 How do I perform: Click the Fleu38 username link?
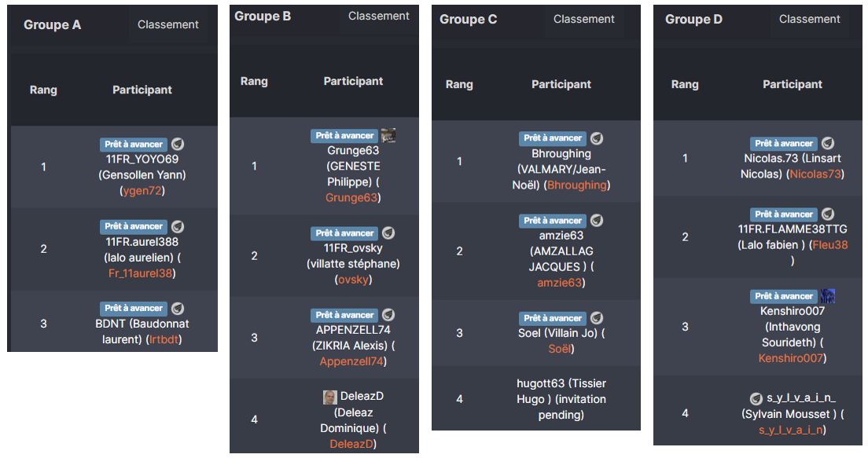coord(830,244)
